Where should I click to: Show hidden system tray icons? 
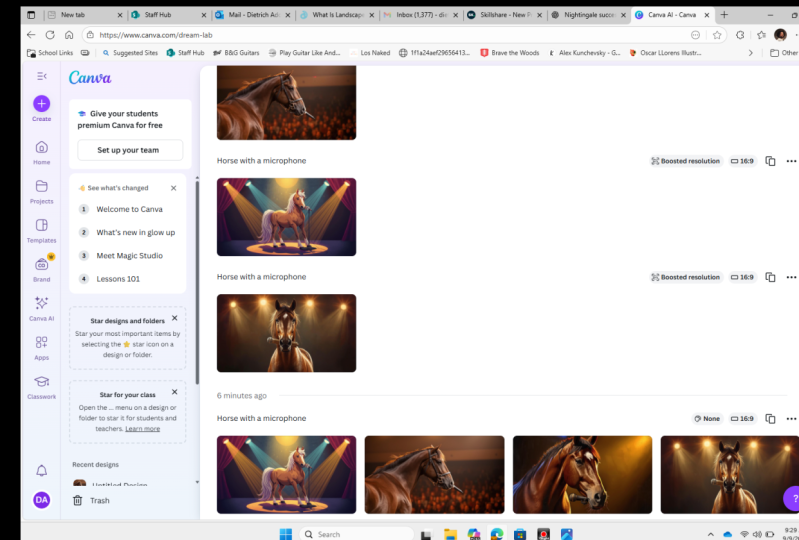[710, 534]
